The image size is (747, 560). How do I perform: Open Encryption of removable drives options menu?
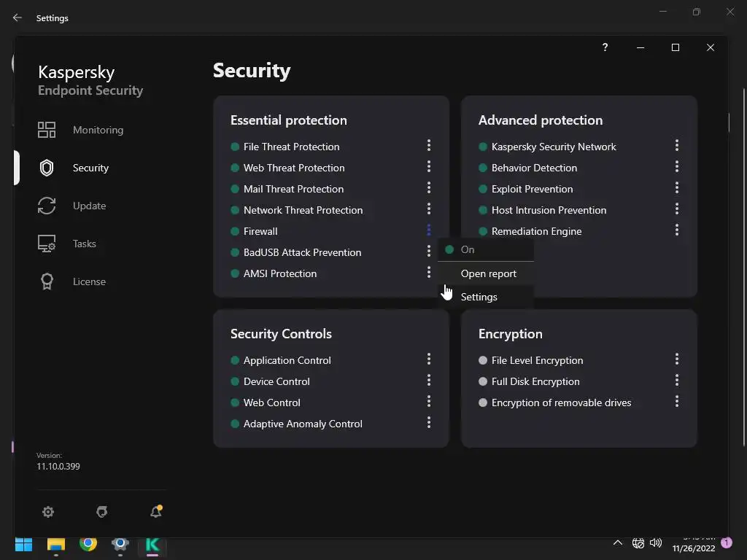click(676, 402)
